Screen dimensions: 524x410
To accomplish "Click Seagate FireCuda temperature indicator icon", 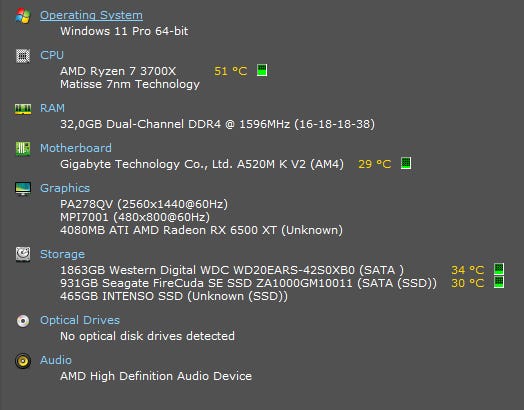I will 499,282.
